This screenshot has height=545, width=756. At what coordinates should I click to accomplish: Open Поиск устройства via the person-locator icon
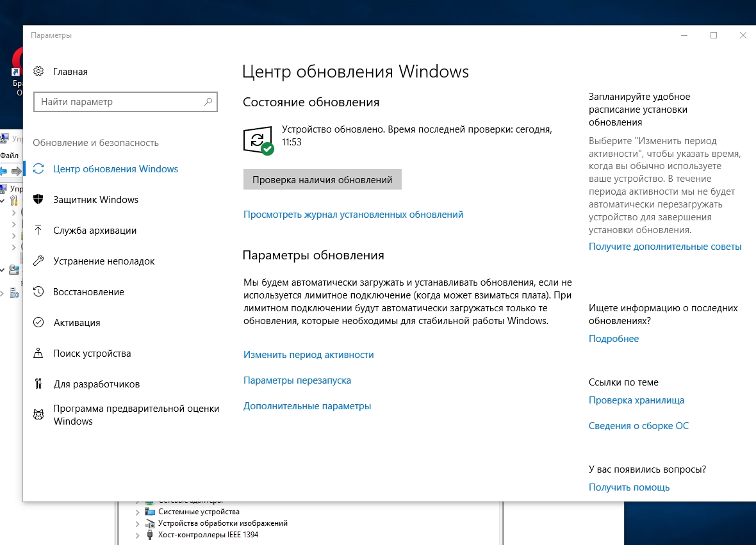(38, 354)
